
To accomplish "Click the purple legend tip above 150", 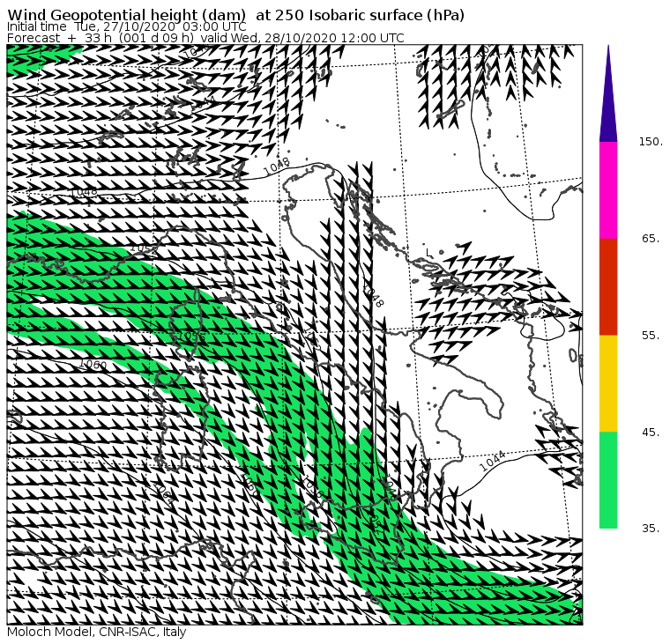I will point(608,93).
